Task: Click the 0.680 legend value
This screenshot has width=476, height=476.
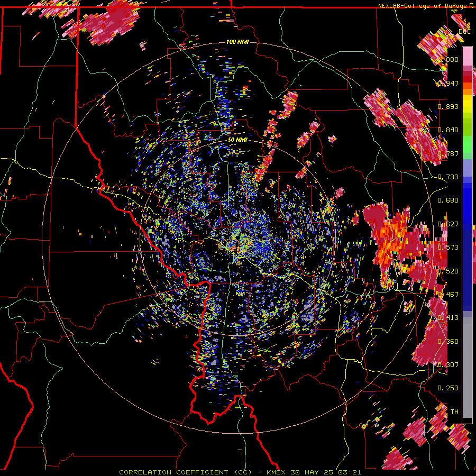Action: (x=448, y=200)
